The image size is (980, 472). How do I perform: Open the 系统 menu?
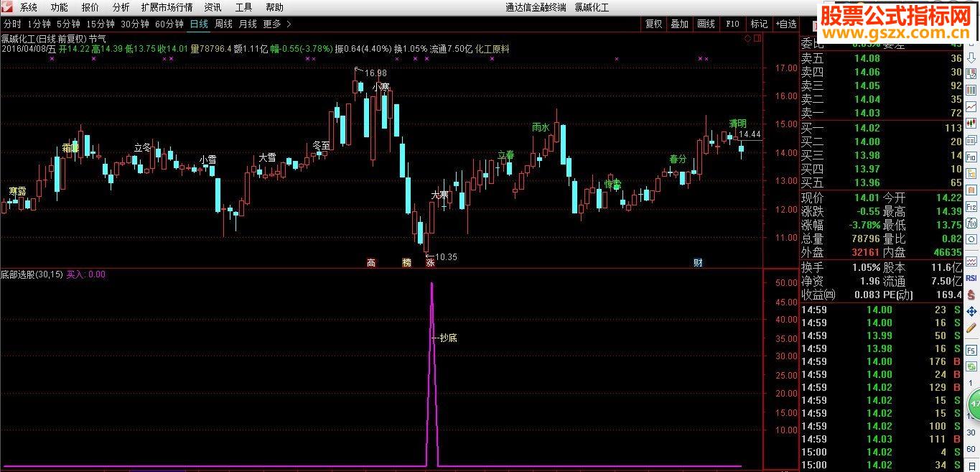(x=29, y=7)
